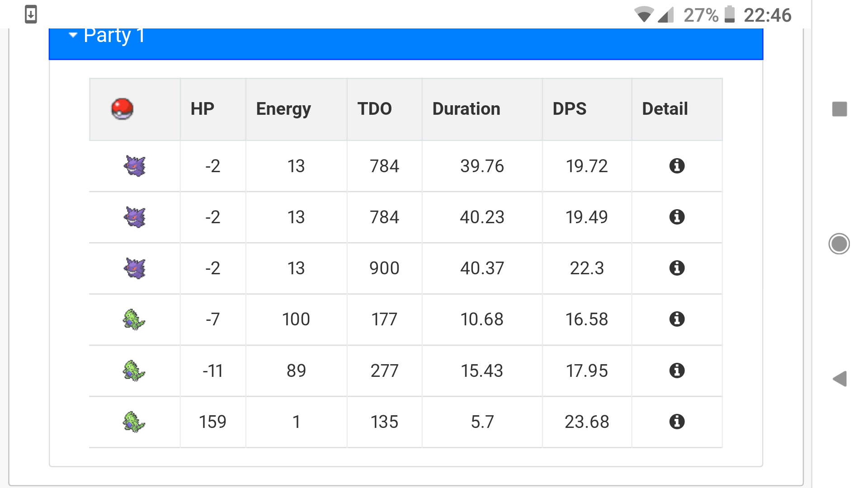Click the TDO value 900
Image resolution: width=868 pixels, height=488 pixels.
[384, 268]
